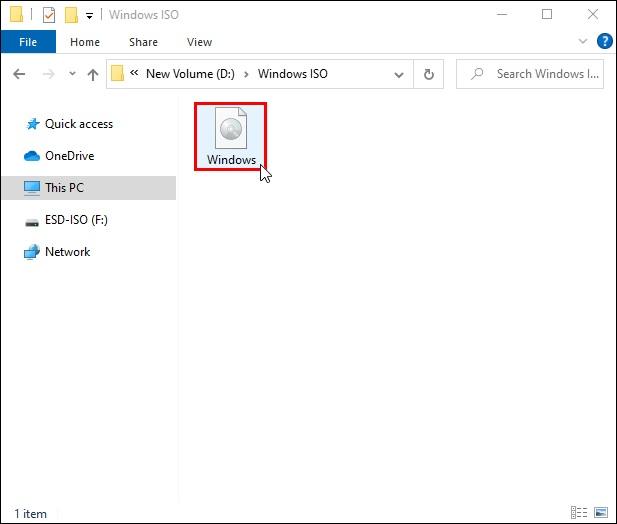Click the Up one level arrow
This screenshot has height=524, width=617.
[x=93, y=74]
